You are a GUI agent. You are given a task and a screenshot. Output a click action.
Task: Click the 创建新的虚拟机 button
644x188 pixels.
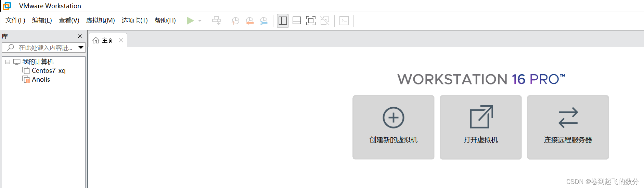point(394,127)
